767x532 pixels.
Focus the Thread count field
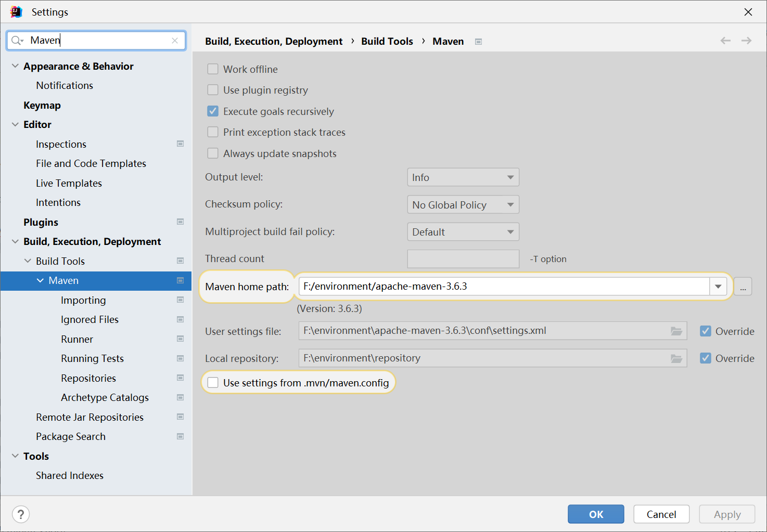pyautogui.click(x=463, y=259)
